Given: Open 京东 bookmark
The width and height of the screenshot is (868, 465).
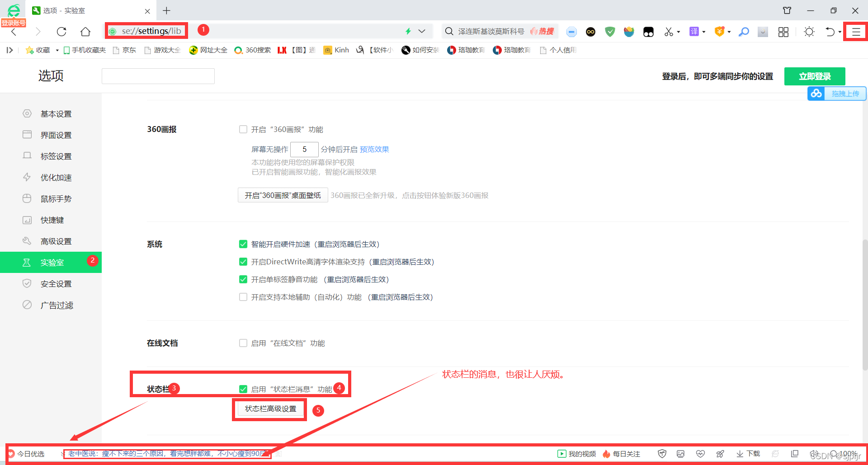Looking at the screenshot, I should [124, 50].
